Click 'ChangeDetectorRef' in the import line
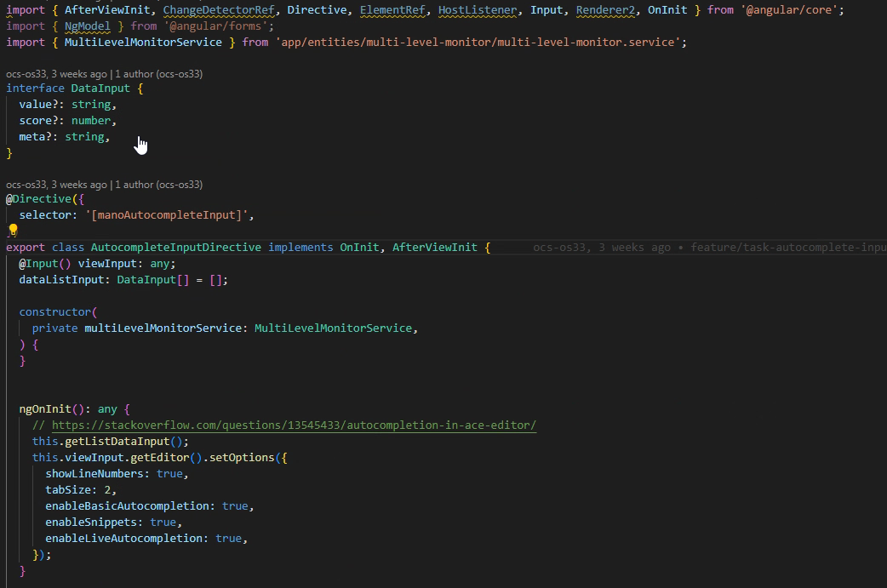 (219, 10)
